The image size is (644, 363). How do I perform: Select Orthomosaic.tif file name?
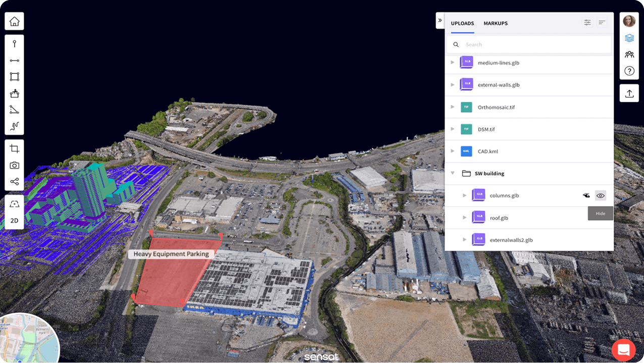497,107
